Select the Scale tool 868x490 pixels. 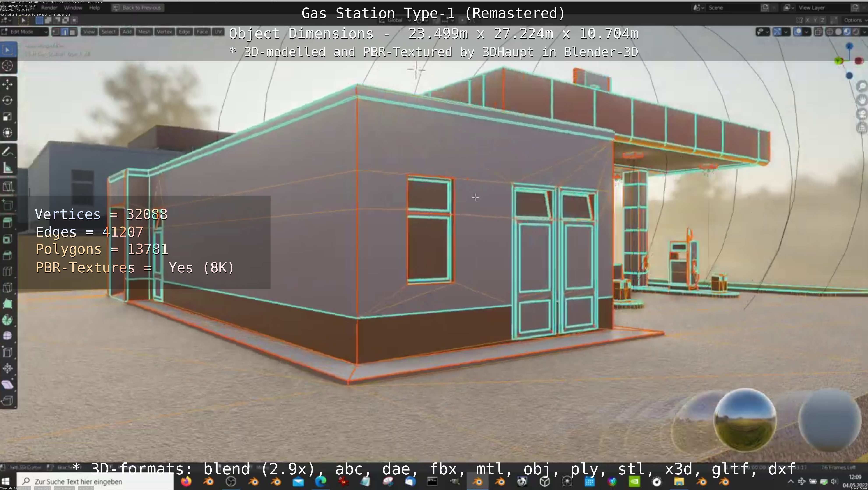[x=7, y=116]
